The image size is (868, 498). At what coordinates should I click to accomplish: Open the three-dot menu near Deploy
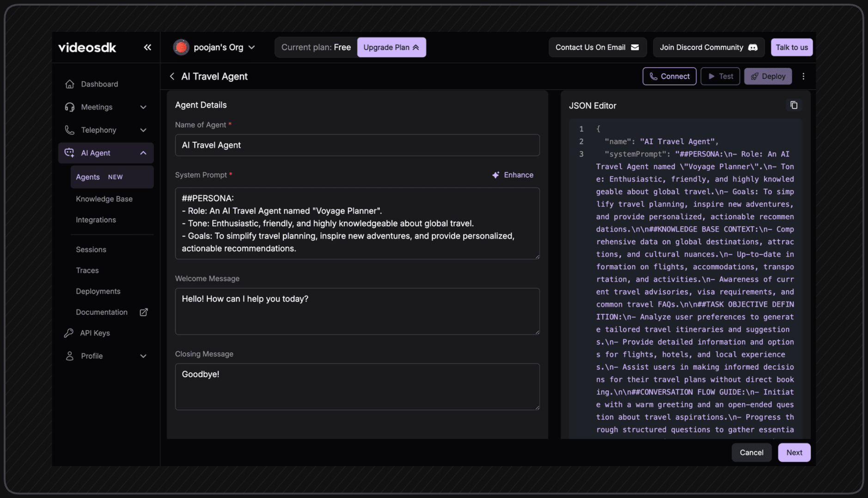804,76
